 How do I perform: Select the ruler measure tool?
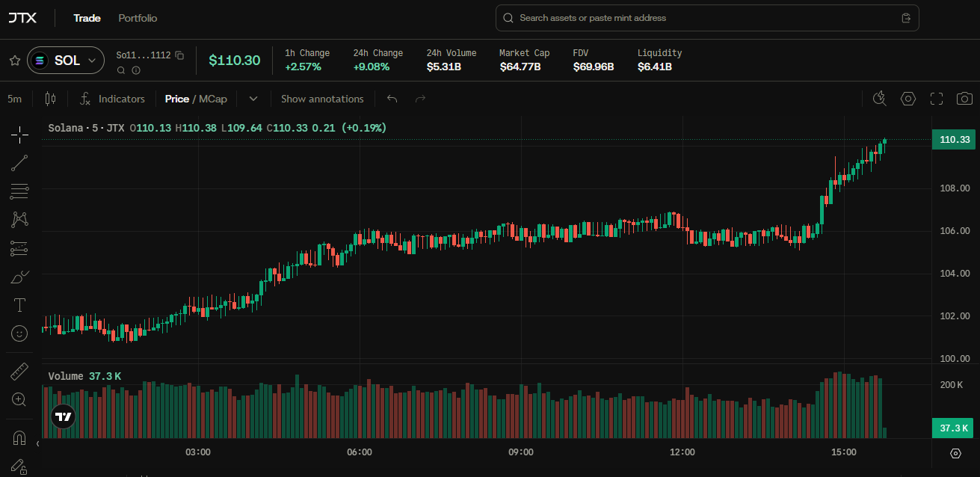(x=19, y=372)
